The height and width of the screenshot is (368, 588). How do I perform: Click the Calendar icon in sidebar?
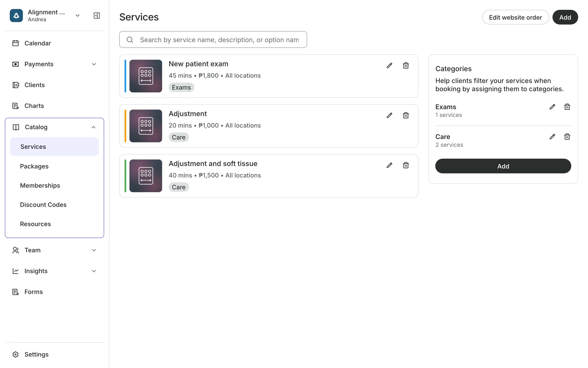tap(16, 43)
